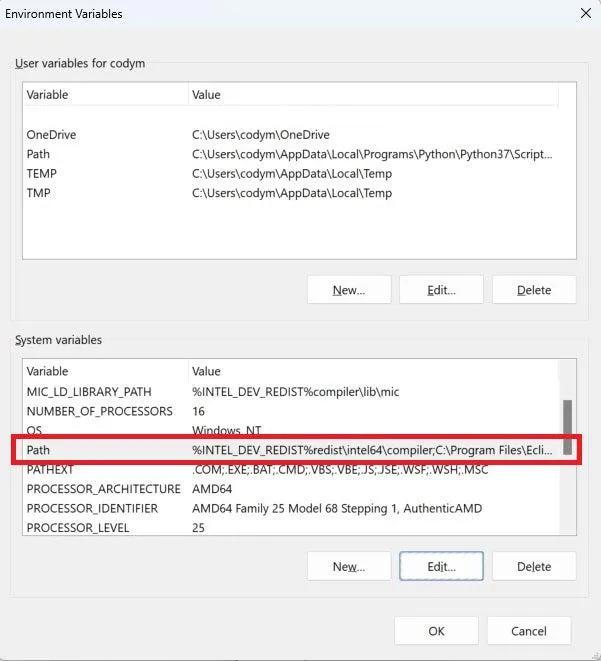Select the PROCESSOR_ARCHITECTURE system variable
Screen dimensions: 601x661
103,489
